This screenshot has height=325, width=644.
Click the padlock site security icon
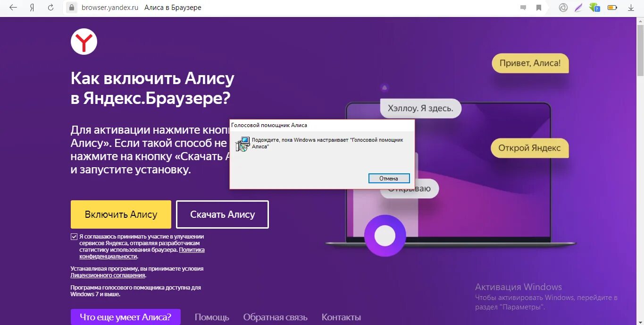[72, 8]
